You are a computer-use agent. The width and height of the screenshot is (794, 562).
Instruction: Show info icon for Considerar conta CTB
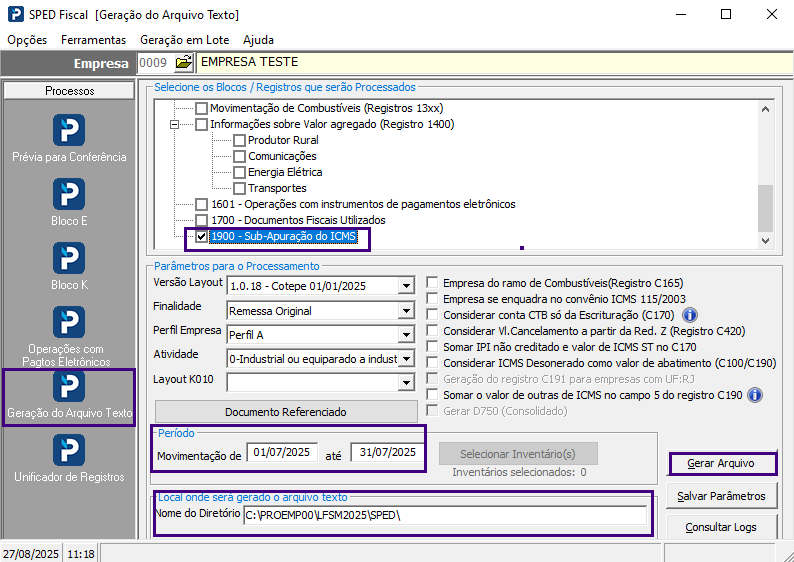tap(690, 315)
